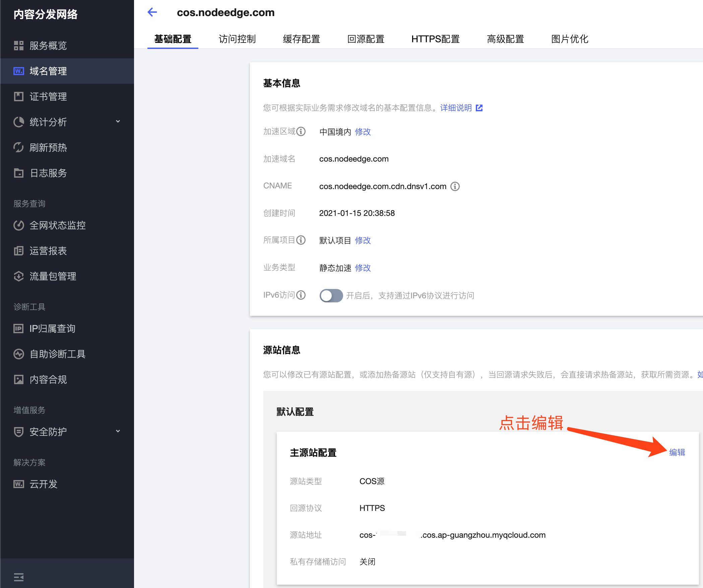Click the 日志服务 folder icon
The width and height of the screenshot is (703, 588).
(19, 173)
